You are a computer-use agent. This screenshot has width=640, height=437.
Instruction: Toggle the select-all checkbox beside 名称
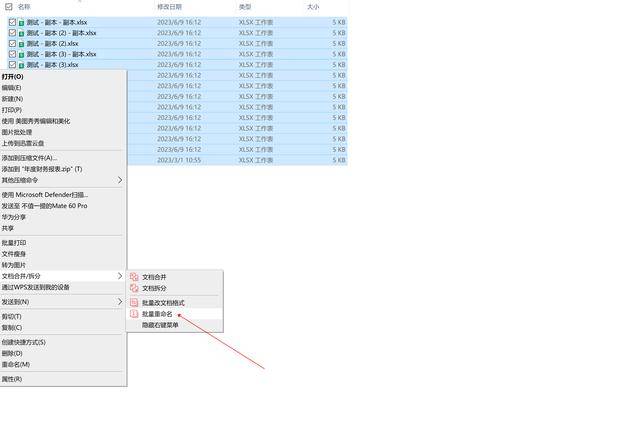(9, 7)
